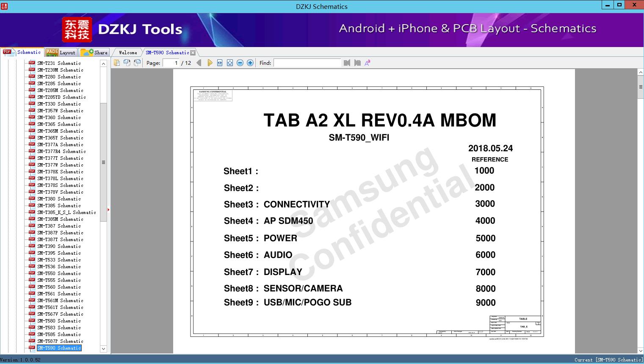The width and height of the screenshot is (644, 364).
Task: Select SM-T285YD Schematic tree item
Action: pos(61,97)
